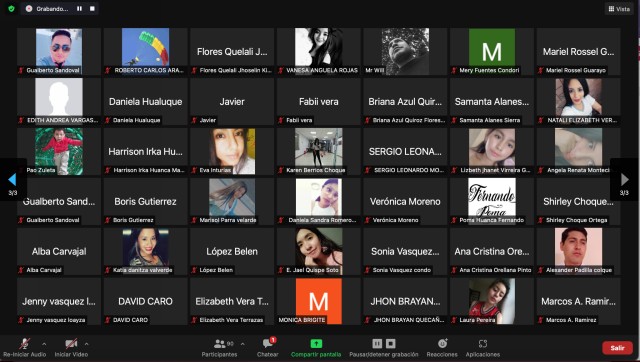
Task: Select DAVID CARO tile
Action: (145, 302)
